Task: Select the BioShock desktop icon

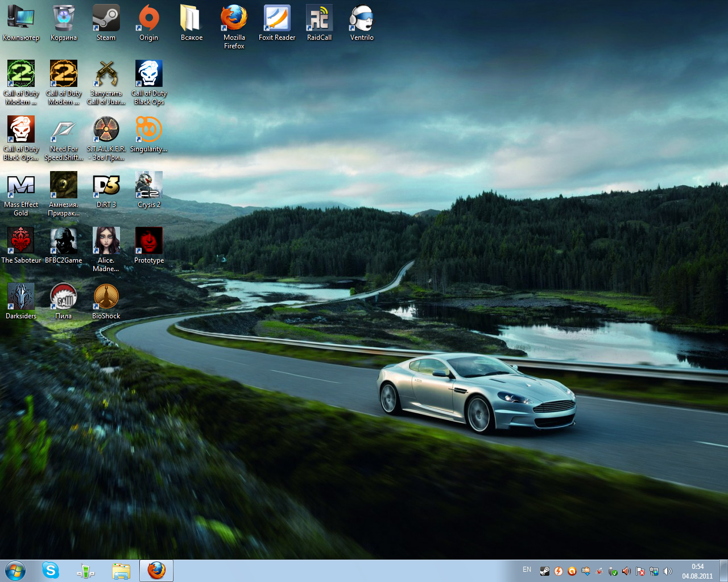Action: [106, 297]
